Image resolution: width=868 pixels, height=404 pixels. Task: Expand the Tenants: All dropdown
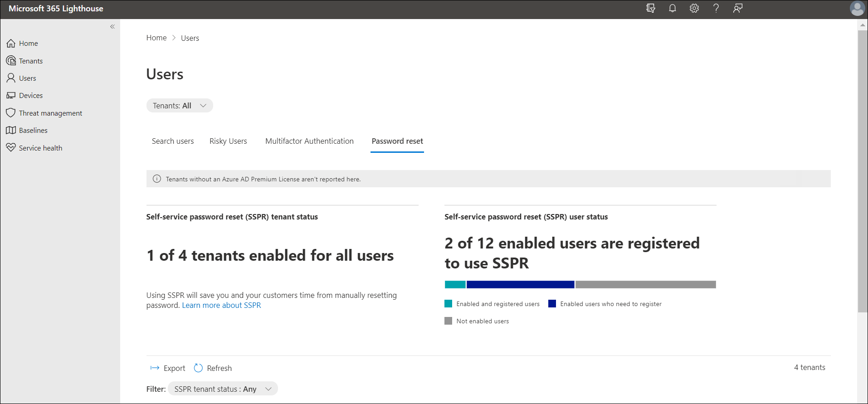point(180,106)
